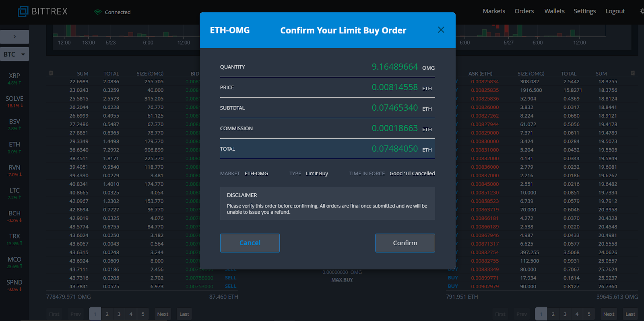
Task: Click the green Connected wifi icon
Action: pos(97,12)
